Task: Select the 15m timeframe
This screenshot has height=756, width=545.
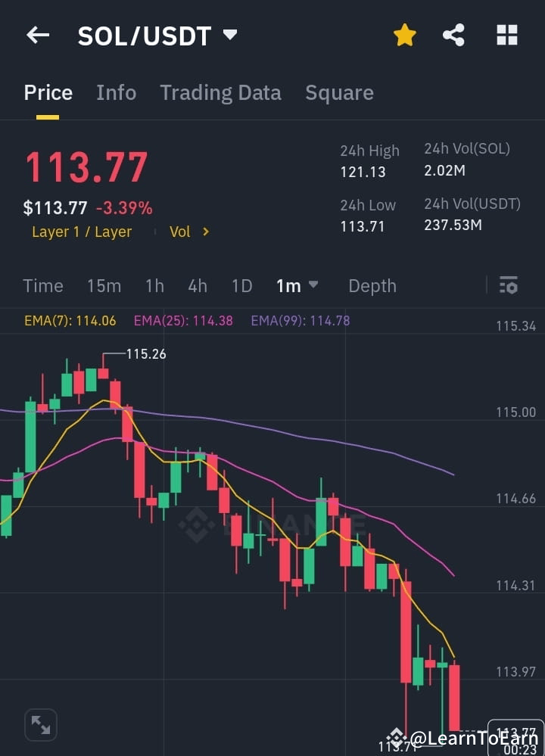Action: coord(104,286)
